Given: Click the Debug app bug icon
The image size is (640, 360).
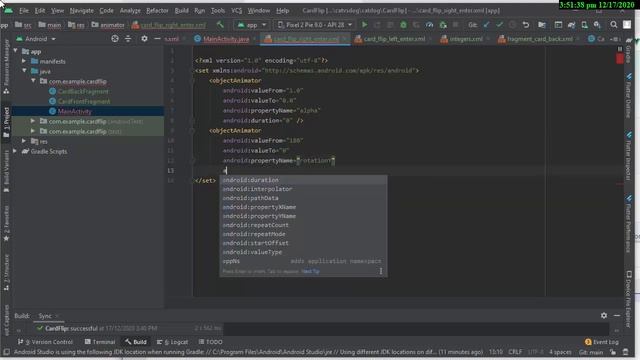Looking at the screenshot, I should pos(403,25).
